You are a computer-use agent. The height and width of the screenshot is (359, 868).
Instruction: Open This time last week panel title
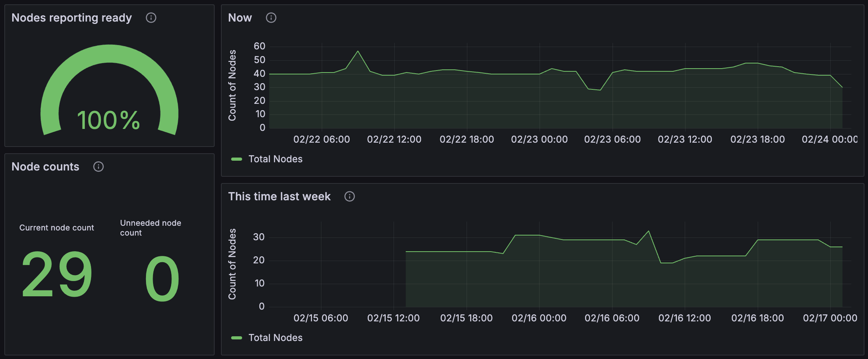pos(279,196)
